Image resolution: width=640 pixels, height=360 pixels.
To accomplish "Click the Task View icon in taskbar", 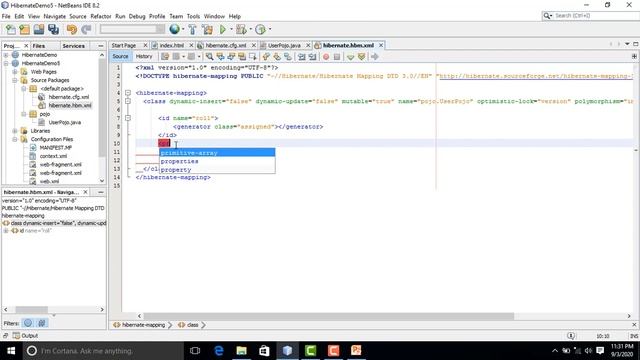I will 195,351.
